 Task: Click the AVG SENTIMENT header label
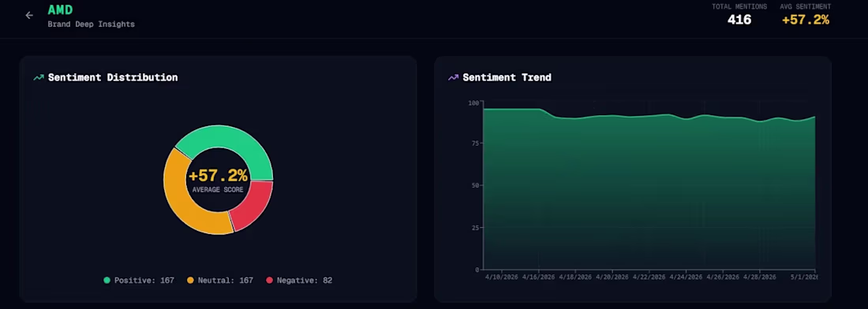[806, 6]
